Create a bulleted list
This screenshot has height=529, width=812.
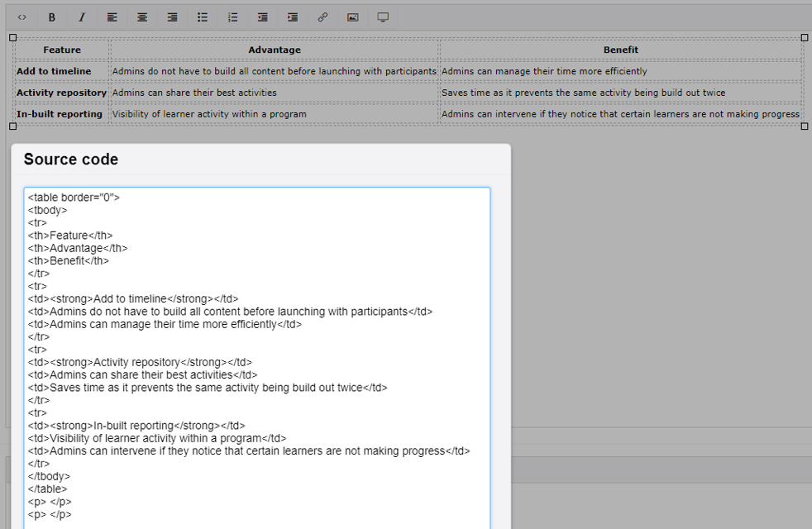point(202,17)
